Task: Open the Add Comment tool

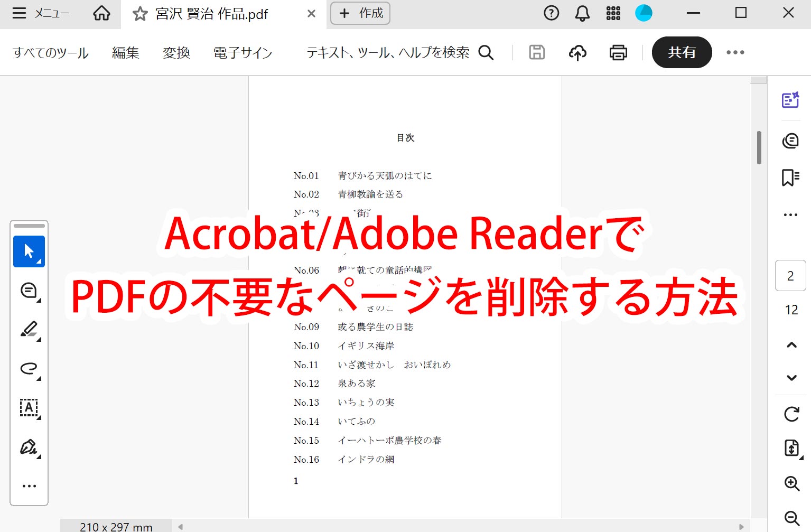Action: point(29,290)
